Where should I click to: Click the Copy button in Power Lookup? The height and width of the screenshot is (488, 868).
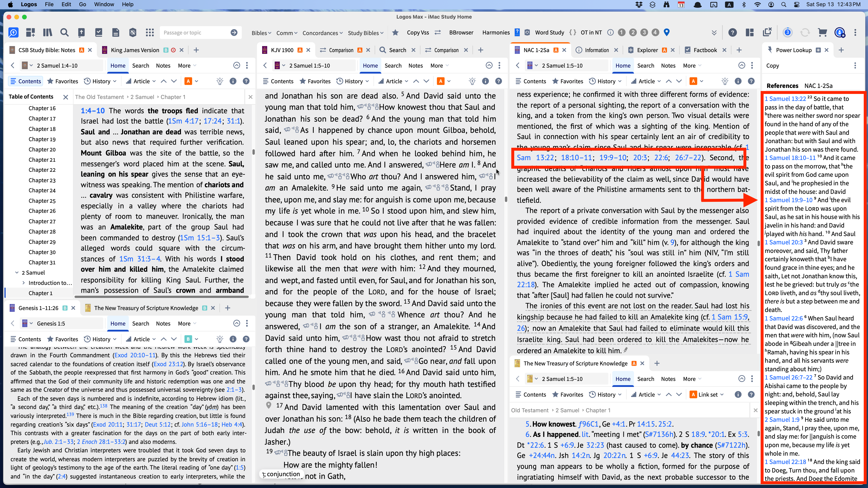coord(772,66)
